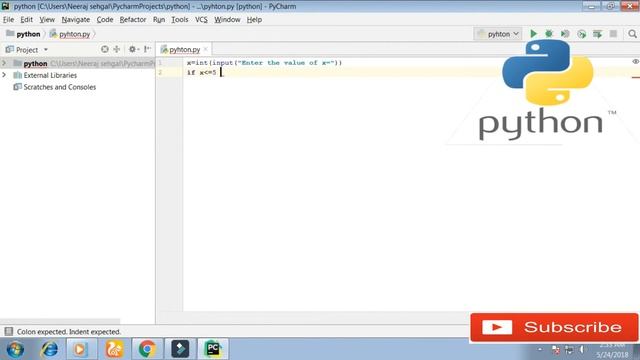This screenshot has width=640, height=360.
Task: Select Scratches and Consoles item
Action: 60,87
